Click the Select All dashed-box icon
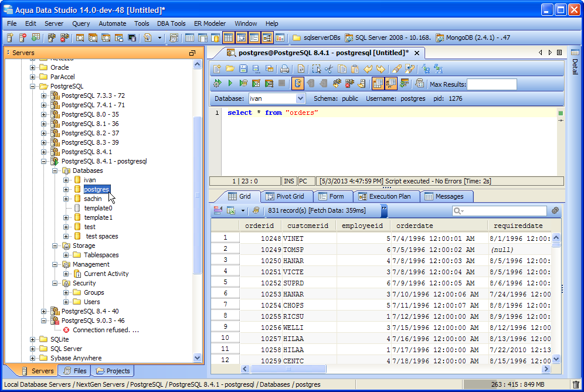The image size is (584, 392). (316, 69)
